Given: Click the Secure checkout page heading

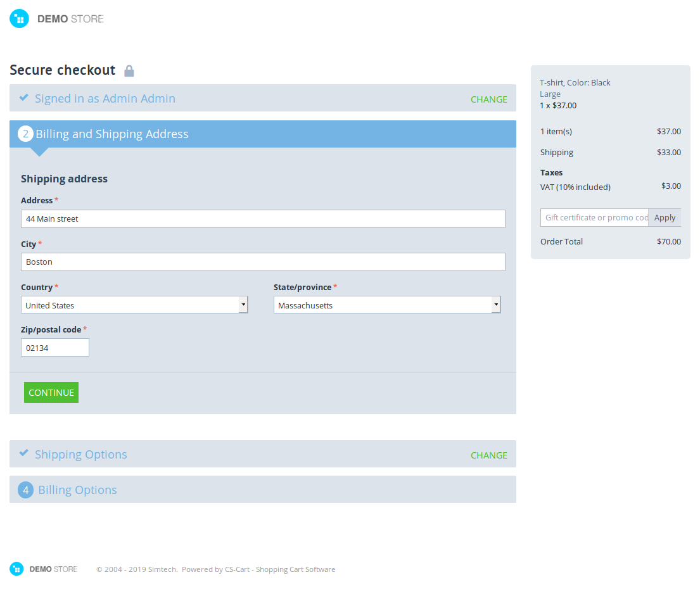Looking at the screenshot, I should [63, 70].
